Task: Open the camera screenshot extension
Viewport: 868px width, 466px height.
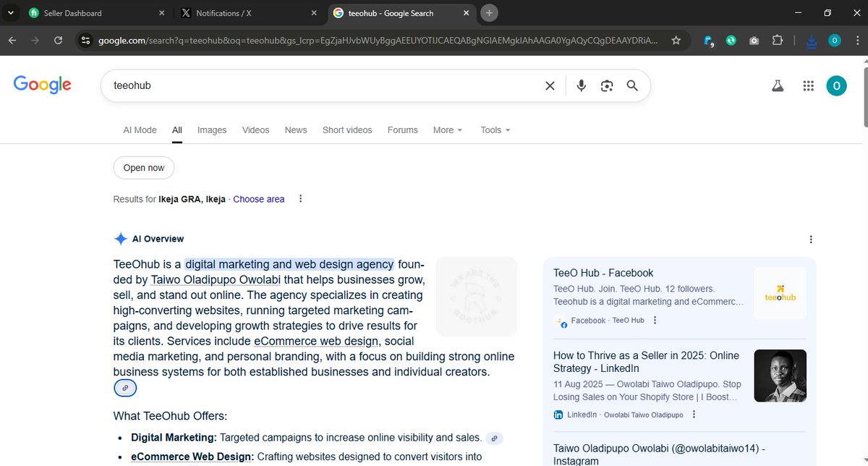Action: coord(754,41)
